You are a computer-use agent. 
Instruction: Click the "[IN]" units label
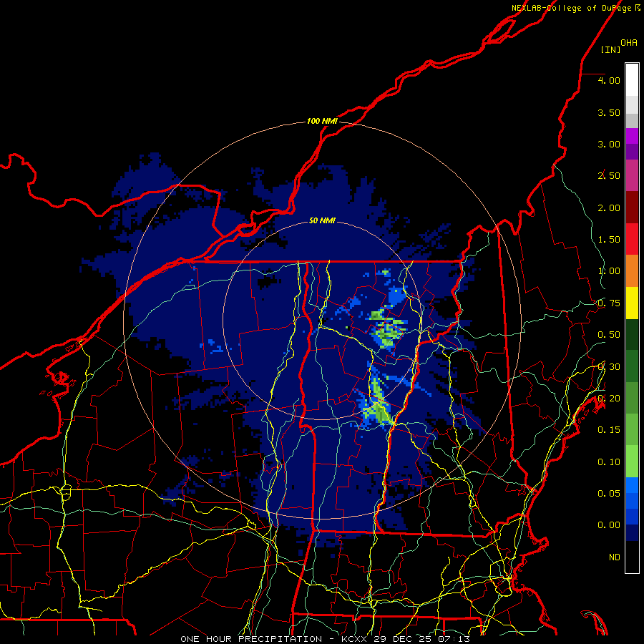point(610,49)
